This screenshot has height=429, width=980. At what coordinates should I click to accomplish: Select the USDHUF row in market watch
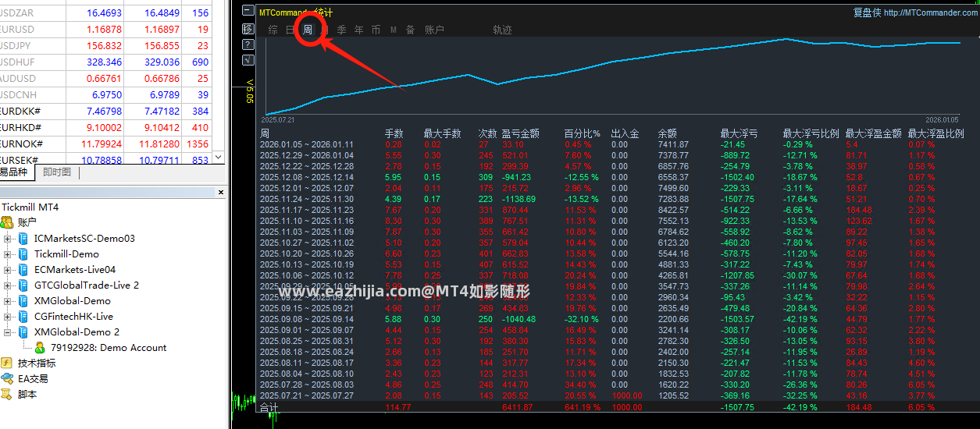point(105,62)
